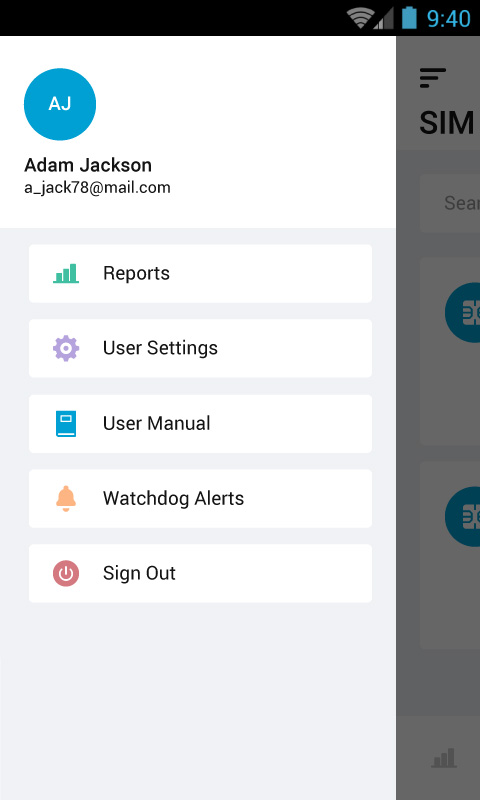The height and width of the screenshot is (800, 480).
Task: Tap the Adam Jackson name label
Action: point(88,165)
